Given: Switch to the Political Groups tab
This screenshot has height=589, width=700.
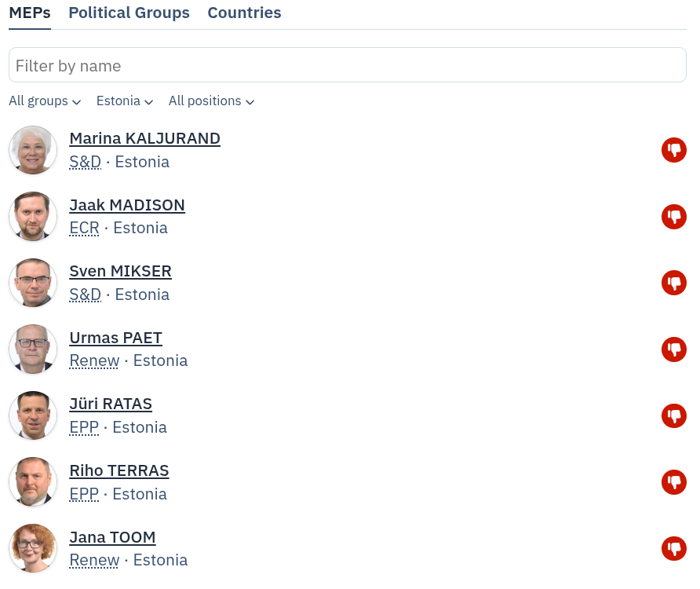Looking at the screenshot, I should click(129, 13).
